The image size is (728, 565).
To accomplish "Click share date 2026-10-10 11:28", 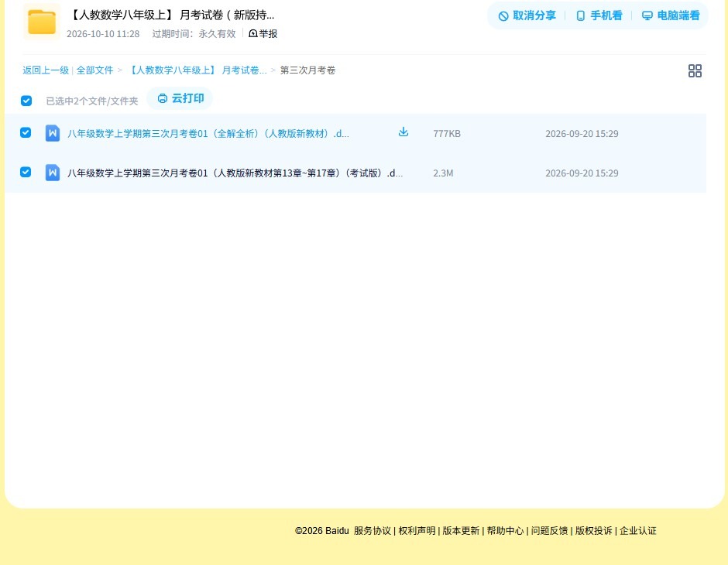I will coord(103,34).
